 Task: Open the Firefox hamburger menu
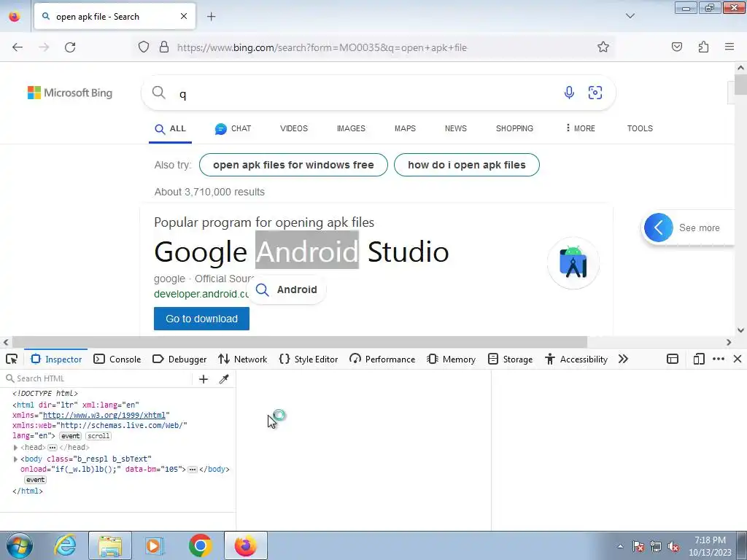pos(729,47)
